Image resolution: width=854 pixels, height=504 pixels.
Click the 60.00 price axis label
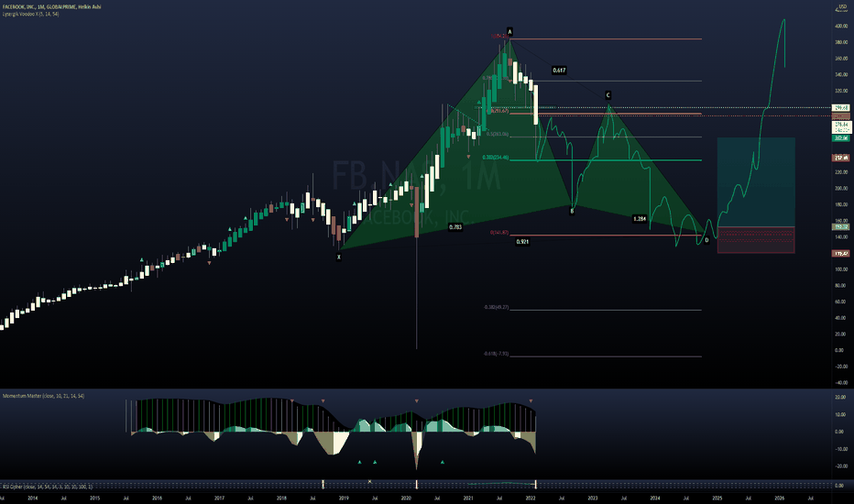click(841, 301)
